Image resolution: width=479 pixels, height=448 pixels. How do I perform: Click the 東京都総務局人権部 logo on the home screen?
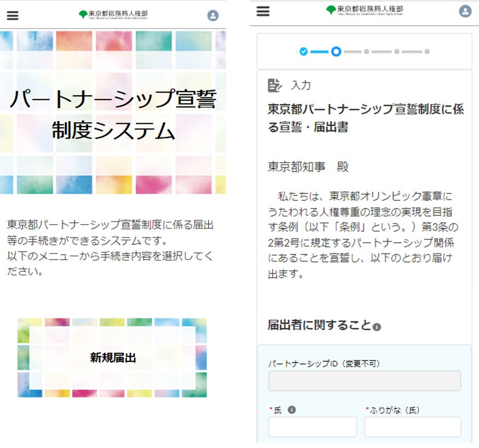[x=115, y=15]
